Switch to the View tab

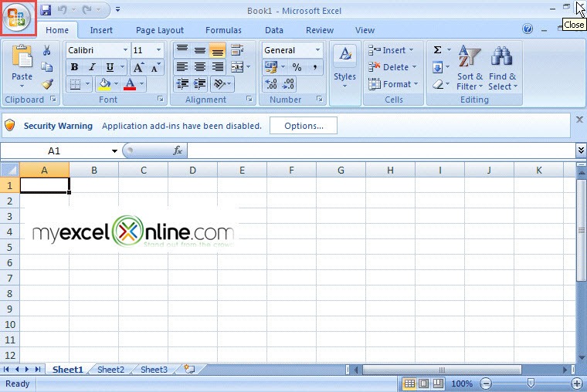point(365,30)
